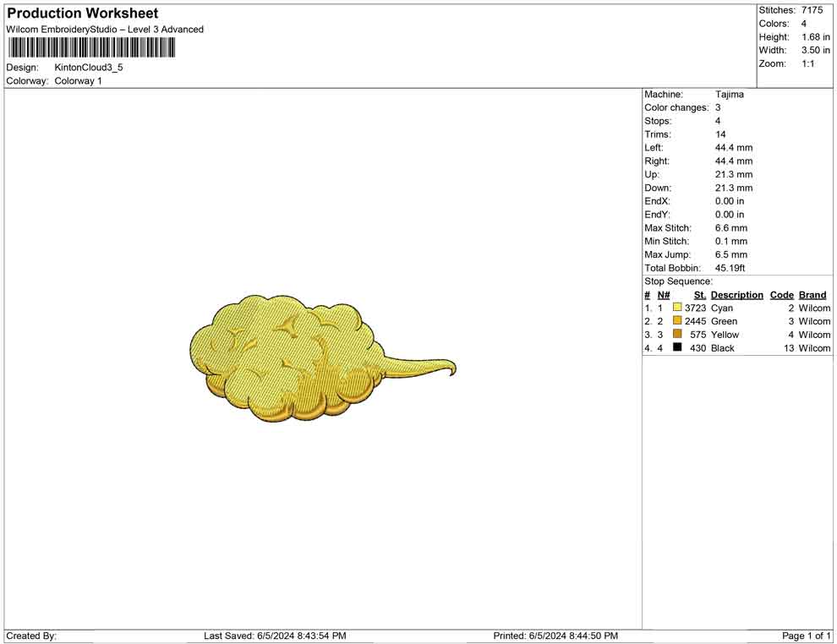
Task: Click the 'Yellow' description text
Action: [725, 335]
